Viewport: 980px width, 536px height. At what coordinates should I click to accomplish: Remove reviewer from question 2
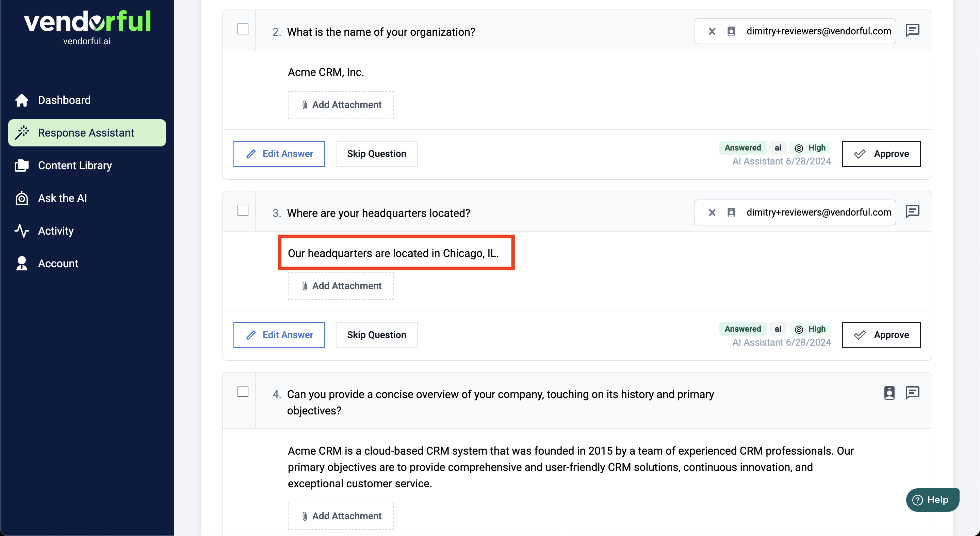(712, 31)
